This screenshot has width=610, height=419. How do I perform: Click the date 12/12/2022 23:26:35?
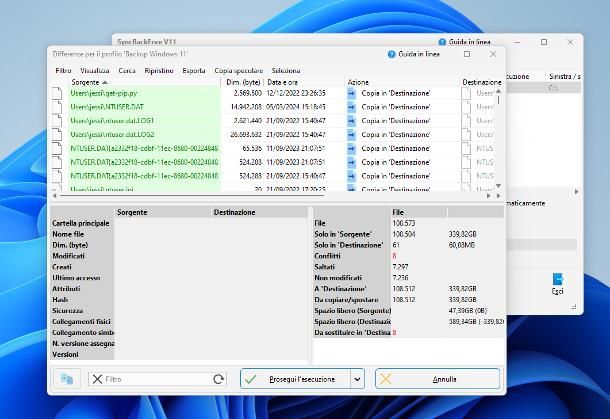pyautogui.click(x=296, y=93)
